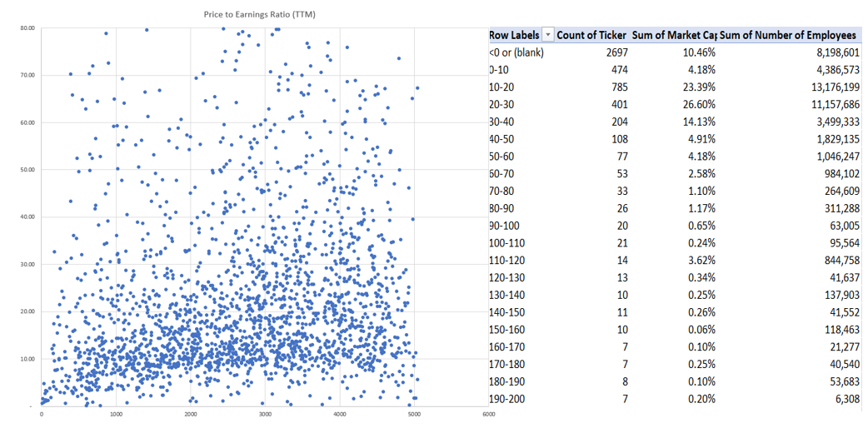Screen dimensions: 868x433
Task: Select the 140-150 row label
Action: coord(507,311)
